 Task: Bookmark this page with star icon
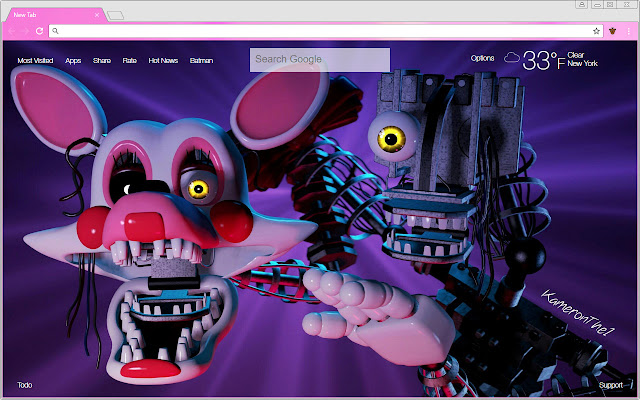point(596,31)
